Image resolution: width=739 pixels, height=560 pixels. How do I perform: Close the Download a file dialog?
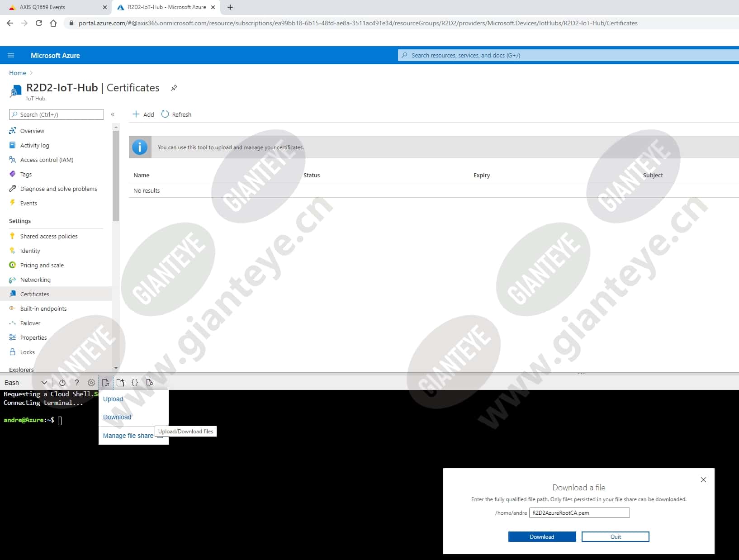point(703,479)
